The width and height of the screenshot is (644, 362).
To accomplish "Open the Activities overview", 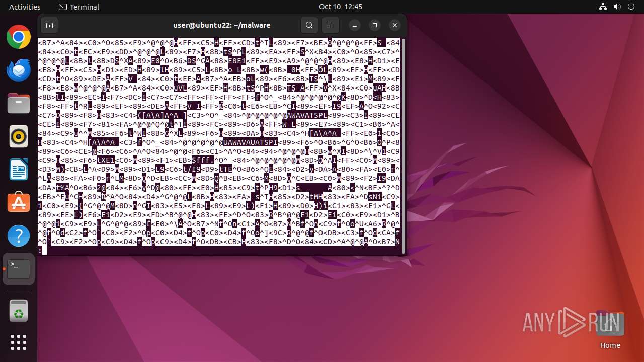I will (25, 7).
